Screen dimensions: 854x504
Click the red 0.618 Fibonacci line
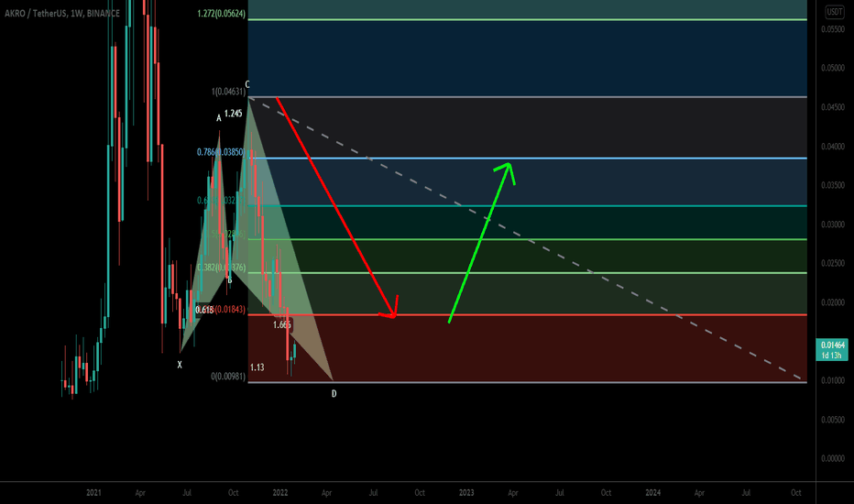(527, 315)
